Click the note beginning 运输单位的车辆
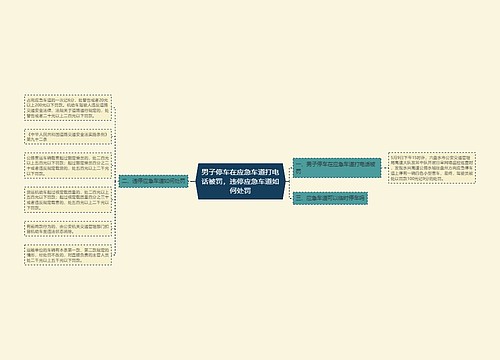 coord(68,255)
